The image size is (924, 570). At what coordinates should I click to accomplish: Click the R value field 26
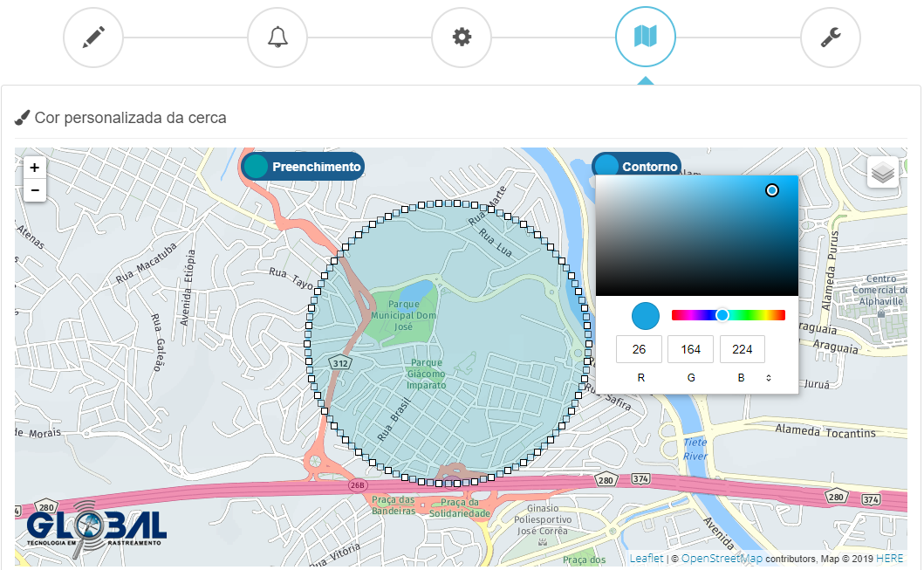click(x=639, y=349)
